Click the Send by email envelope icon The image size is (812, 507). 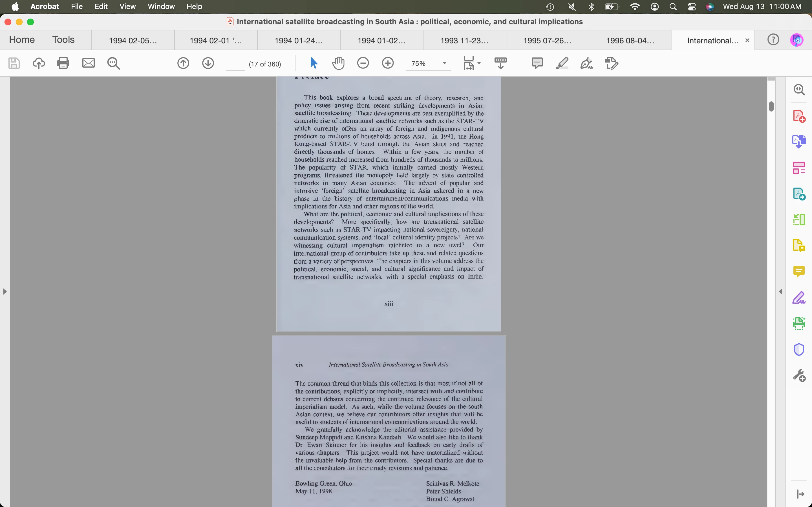(x=88, y=63)
